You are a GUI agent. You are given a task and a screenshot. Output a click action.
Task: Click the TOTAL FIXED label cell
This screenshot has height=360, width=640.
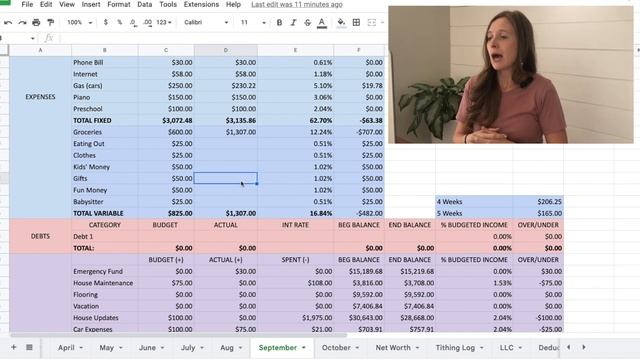pos(104,121)
